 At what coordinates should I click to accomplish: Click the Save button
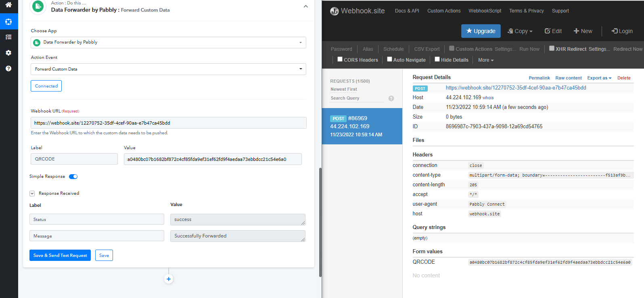coord(104,255)
